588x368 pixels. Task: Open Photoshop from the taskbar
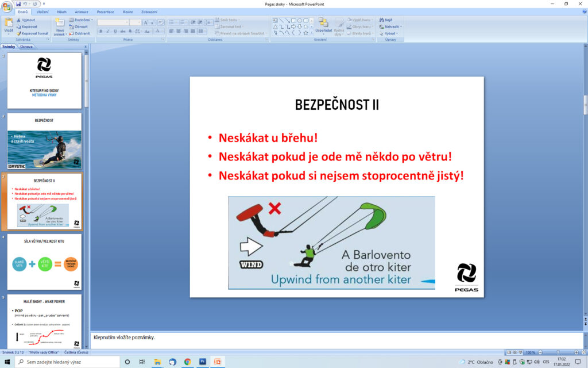pyautogui.click(x=203, y=362)
